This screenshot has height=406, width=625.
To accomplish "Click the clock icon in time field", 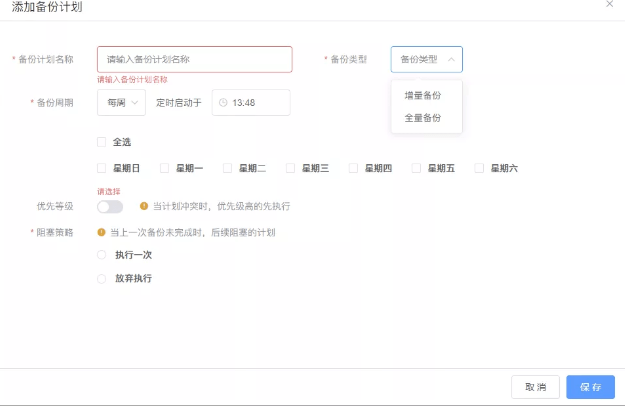I will pos(223,103).
